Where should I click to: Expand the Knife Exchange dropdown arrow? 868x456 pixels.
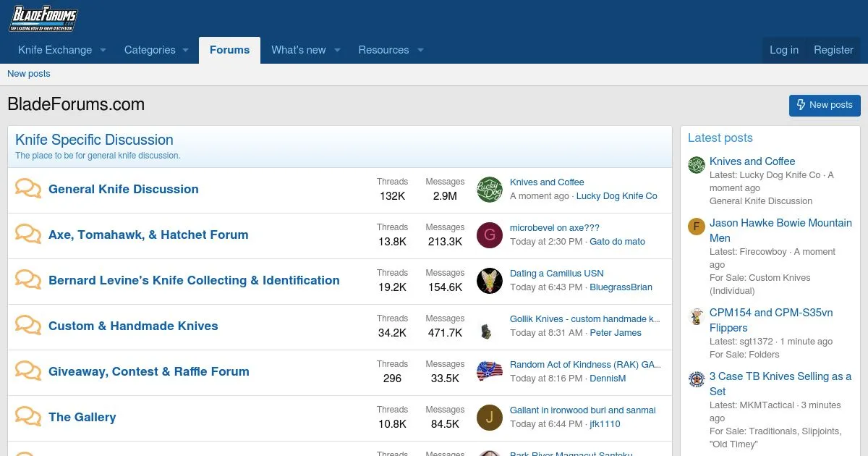pos(103,50)
